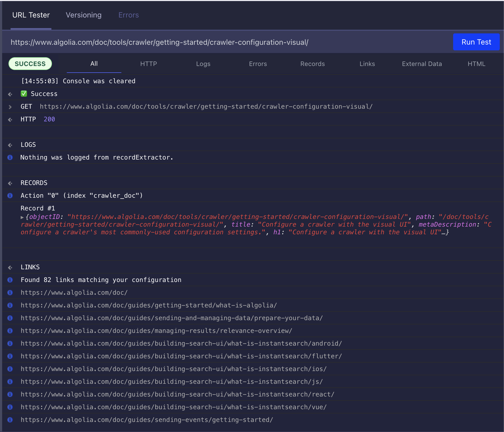Collapse the HTTP 200 response line
This screenshot has width=504, height=432.
tap(10, 120)
